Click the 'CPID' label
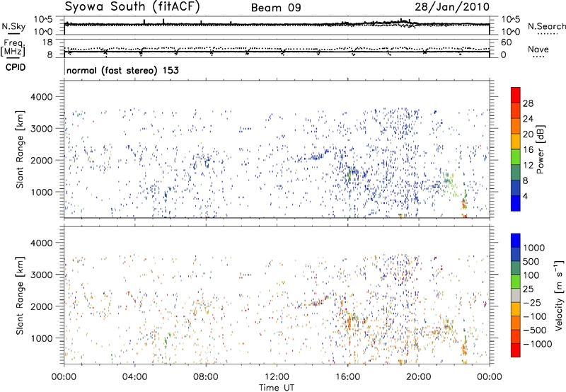 (x=16, y=67)
